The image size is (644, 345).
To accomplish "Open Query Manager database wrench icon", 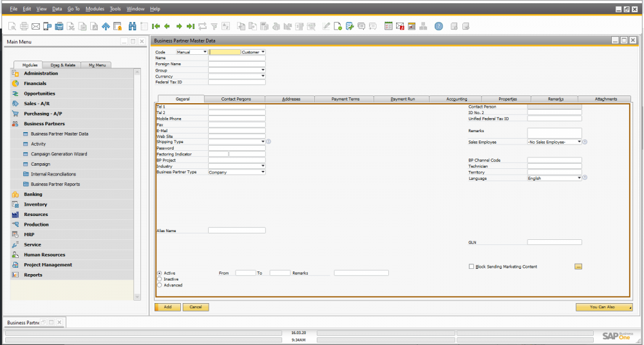I will point(350,26).
